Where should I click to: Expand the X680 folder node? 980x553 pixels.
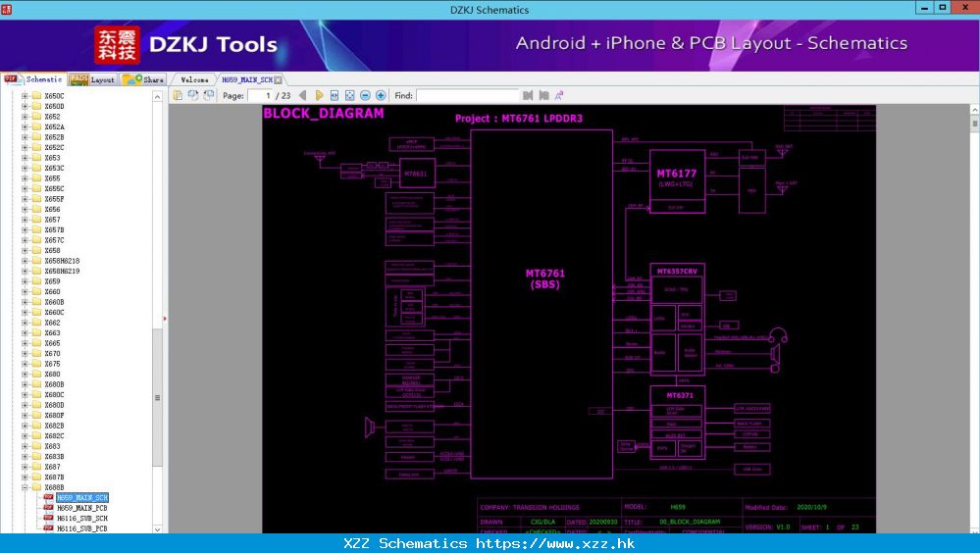pos(25,374)
